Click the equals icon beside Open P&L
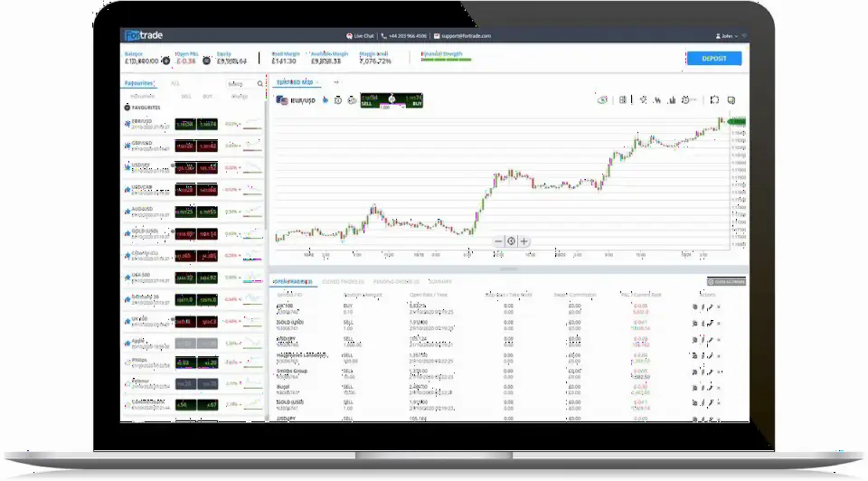The image size is (868, 481). [x=206, y=61]
